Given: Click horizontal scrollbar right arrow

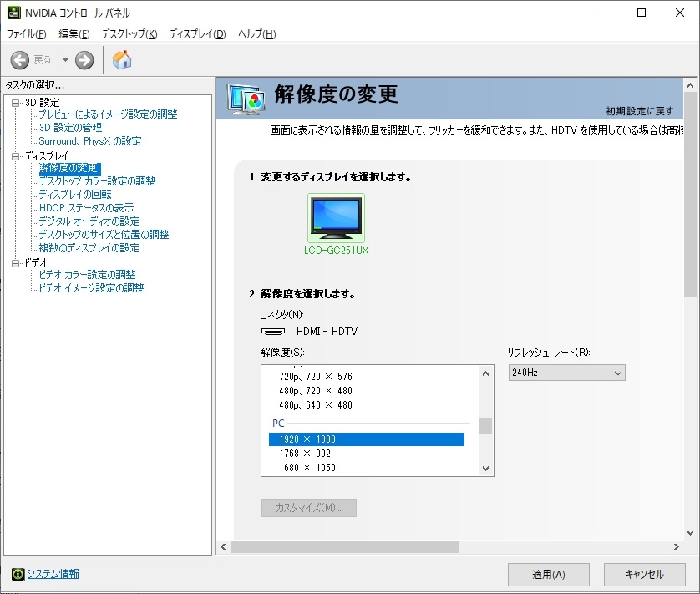Looking at the screenshot, I should pos(677,546).
